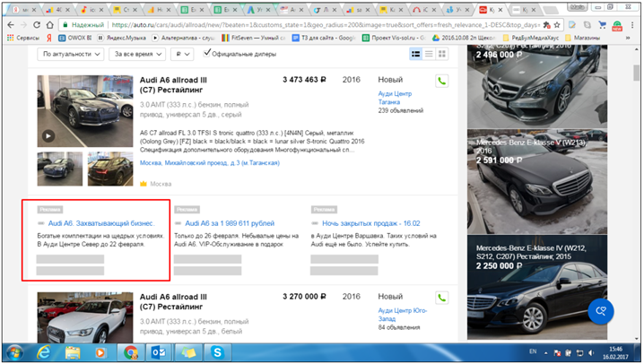
Task: Launch Internet Explorer from the taskbar
Action: click(43, 352)
